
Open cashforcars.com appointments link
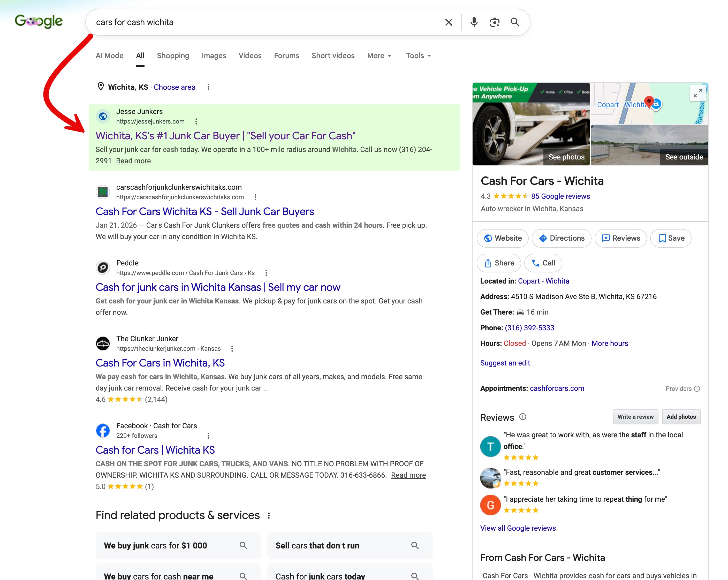pos(557,388)
